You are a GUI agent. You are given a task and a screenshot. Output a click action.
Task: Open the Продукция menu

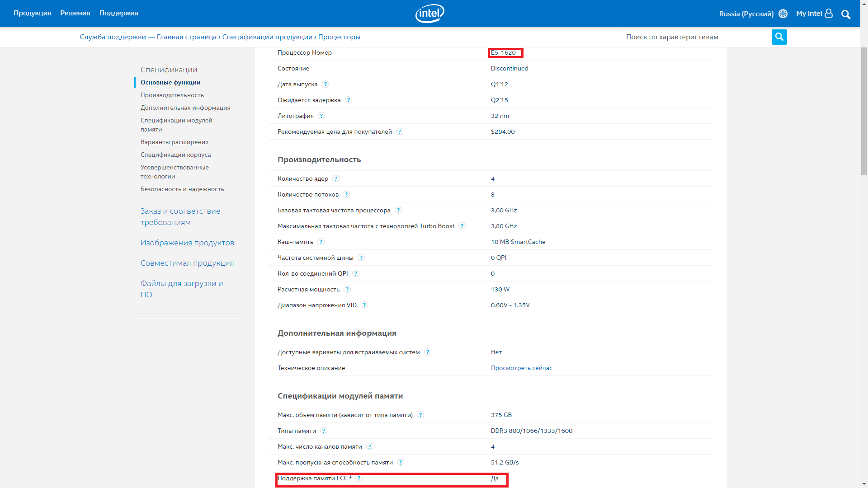[x=32, y=13]
